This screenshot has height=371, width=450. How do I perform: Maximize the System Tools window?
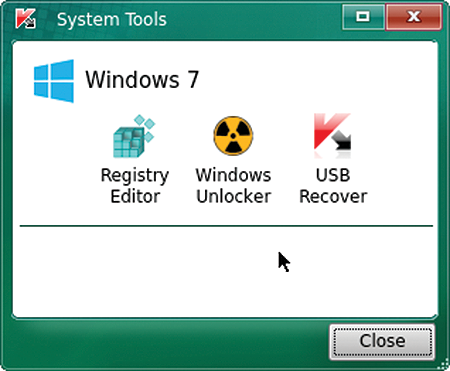(x=363, y=16)
